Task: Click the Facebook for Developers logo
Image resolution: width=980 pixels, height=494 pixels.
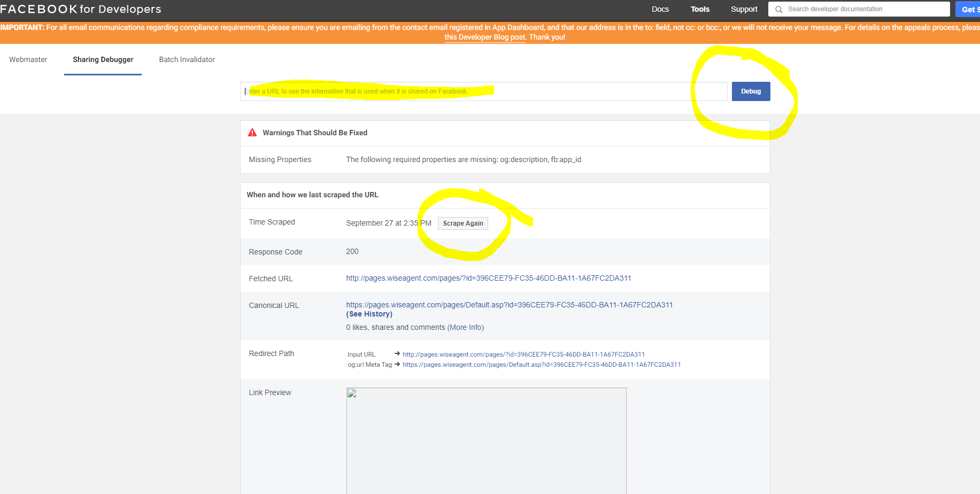Action: tap(80, 9)
